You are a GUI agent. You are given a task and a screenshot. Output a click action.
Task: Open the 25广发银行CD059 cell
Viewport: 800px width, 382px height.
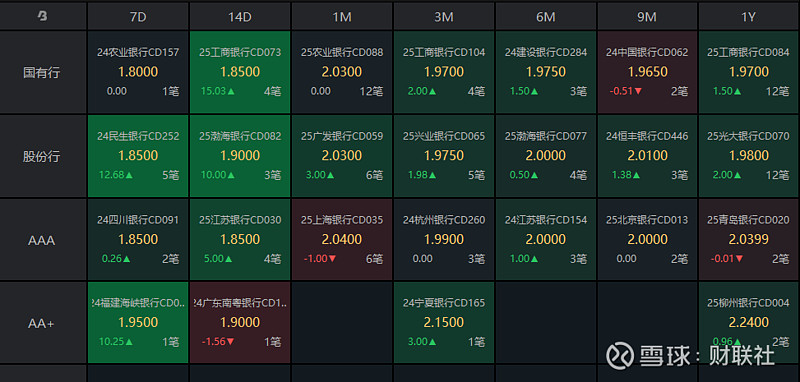(342, 156)
